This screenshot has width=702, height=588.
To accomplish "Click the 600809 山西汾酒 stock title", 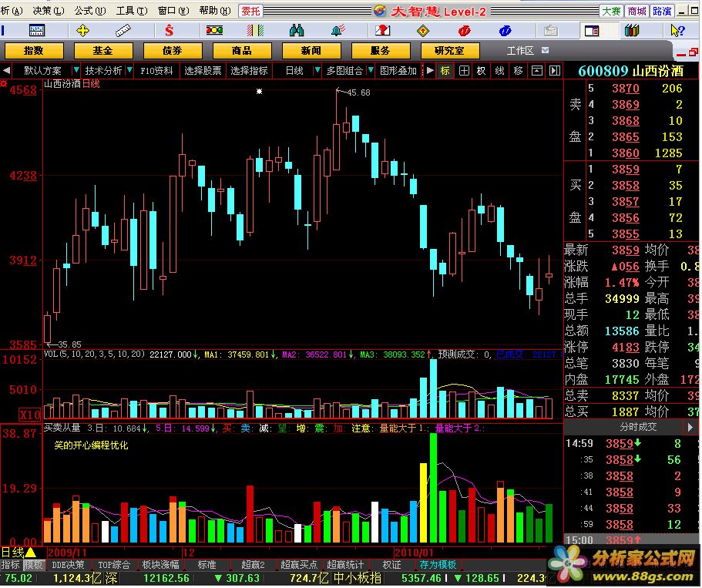I will 631,71.
